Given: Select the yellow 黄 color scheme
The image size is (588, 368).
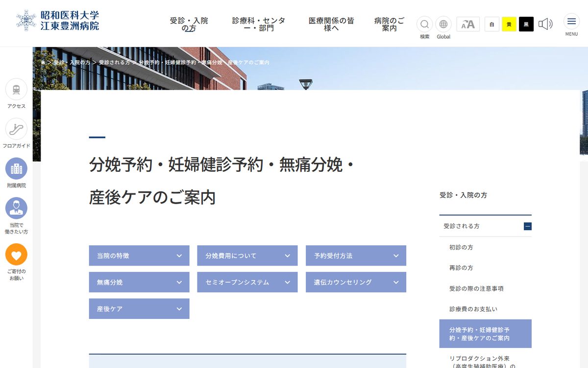Looking at the screenshot, I should click(x=509, y=24).
